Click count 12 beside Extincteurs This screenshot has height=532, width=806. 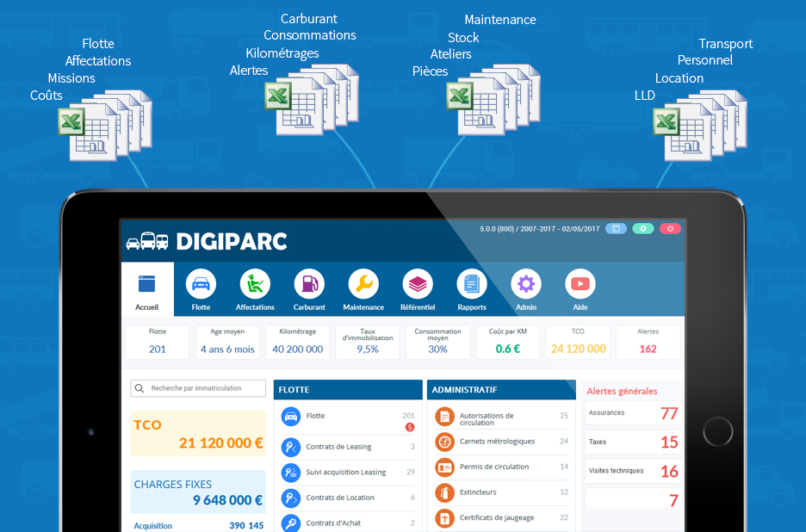click(x=564, y=492)
